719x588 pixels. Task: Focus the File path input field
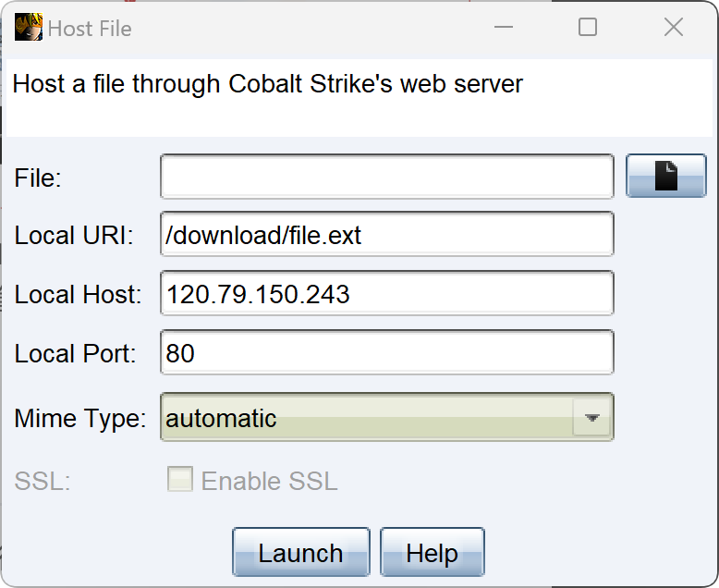(387, 177)
